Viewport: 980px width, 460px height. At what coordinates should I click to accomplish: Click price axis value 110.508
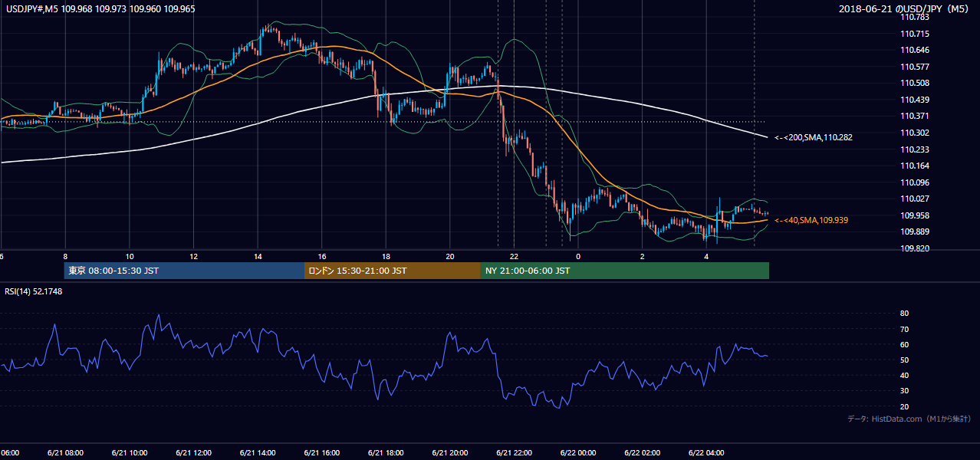pos(916,83)
